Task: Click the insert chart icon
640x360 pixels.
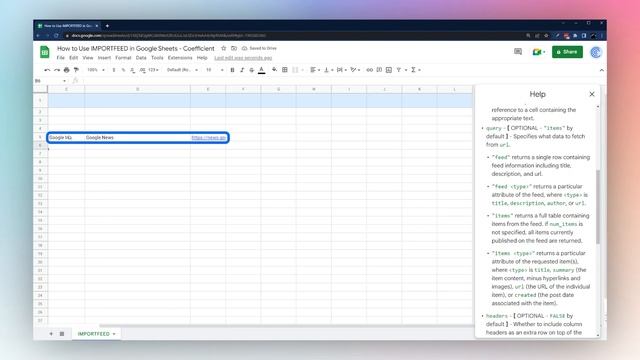Action: tap(389, 70)
